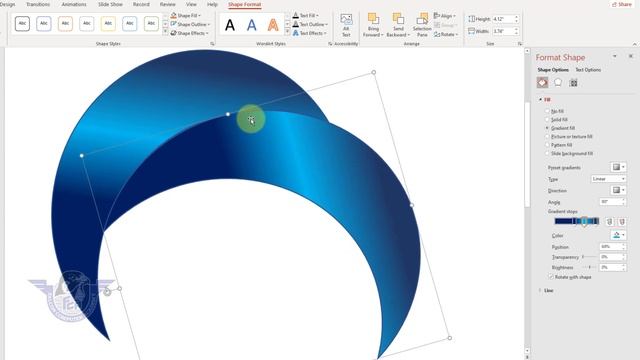Open Rotate dropdown in Arrange group
Image resolution: width=640 pixels, height=360 pixels.
click(x=446, y=35)
